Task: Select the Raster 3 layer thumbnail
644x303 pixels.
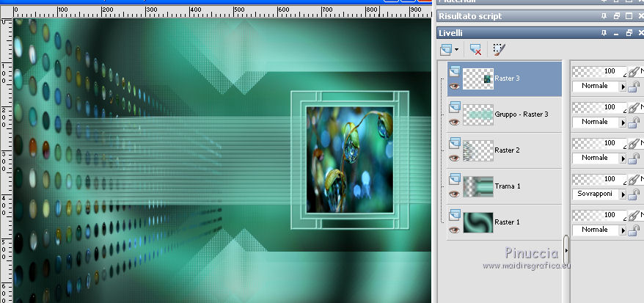Action: click(x=478, y=79)
